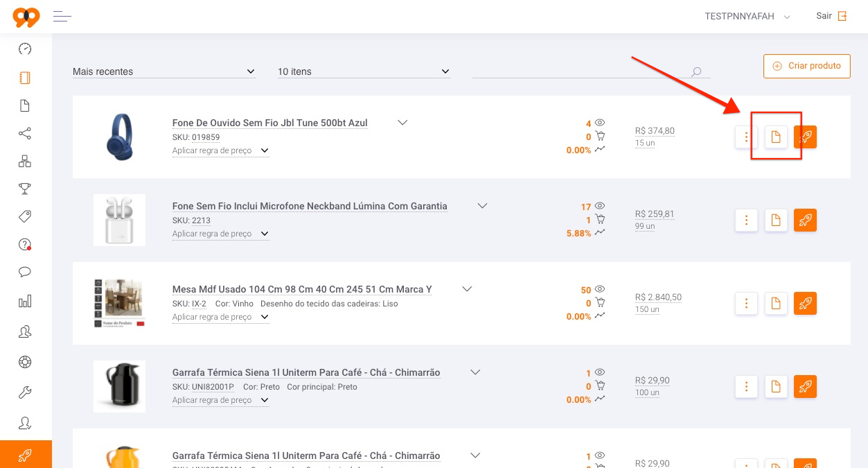Image resolution: width=868 pixels, height=468 pixels.
Task: Open the chat bubble sidebar icon
Action: (x=25, y=272)
